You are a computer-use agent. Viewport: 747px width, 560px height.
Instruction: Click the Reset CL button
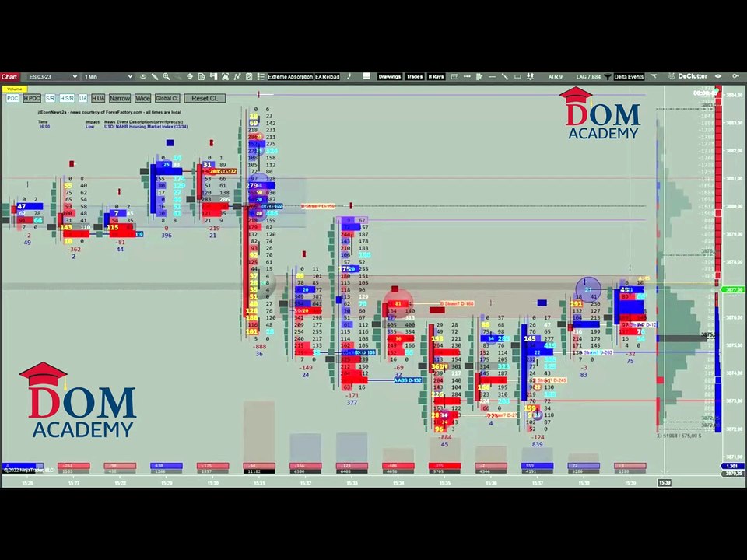205,98
